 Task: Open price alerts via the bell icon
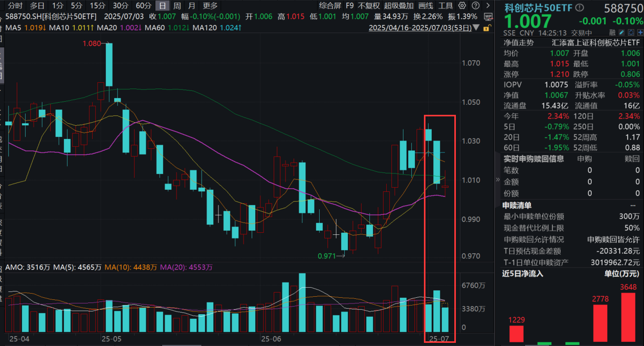(x=631, y=32)
